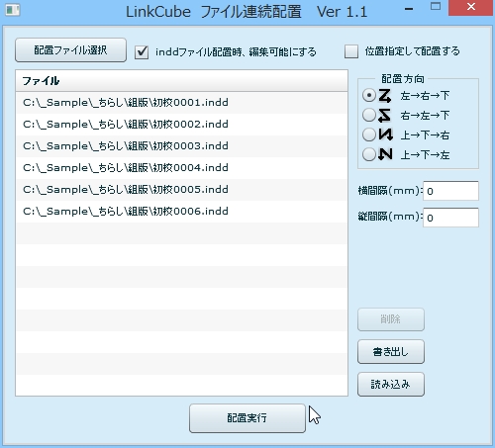Click the Z-shaped left-to-right direction icon
This screenshot has width=495, height=448.
click(385, 96)
